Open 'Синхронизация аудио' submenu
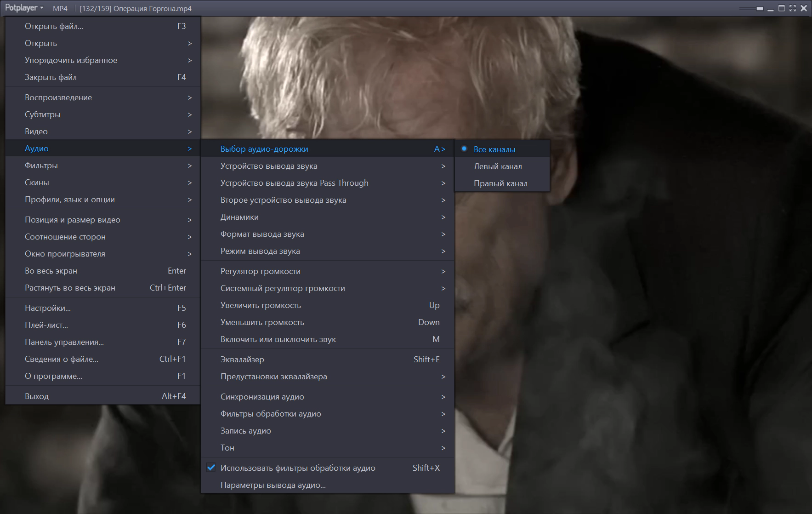 point(328,397)
